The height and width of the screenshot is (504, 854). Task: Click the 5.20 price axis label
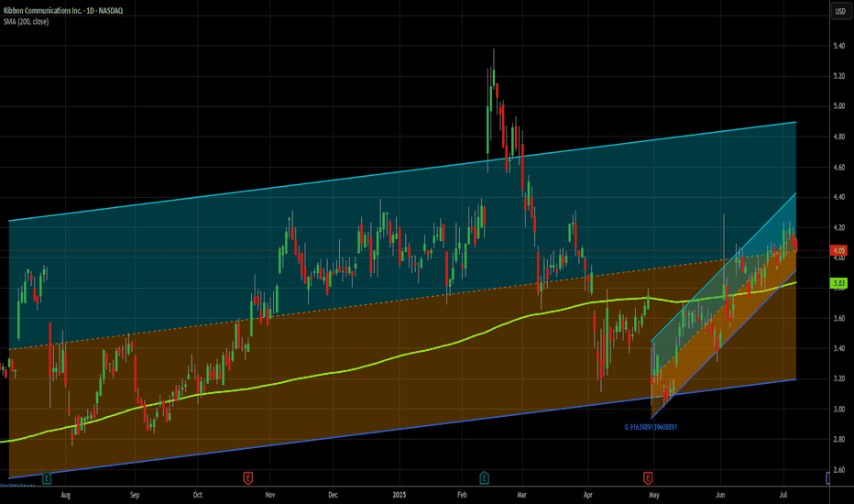(838, 76)
